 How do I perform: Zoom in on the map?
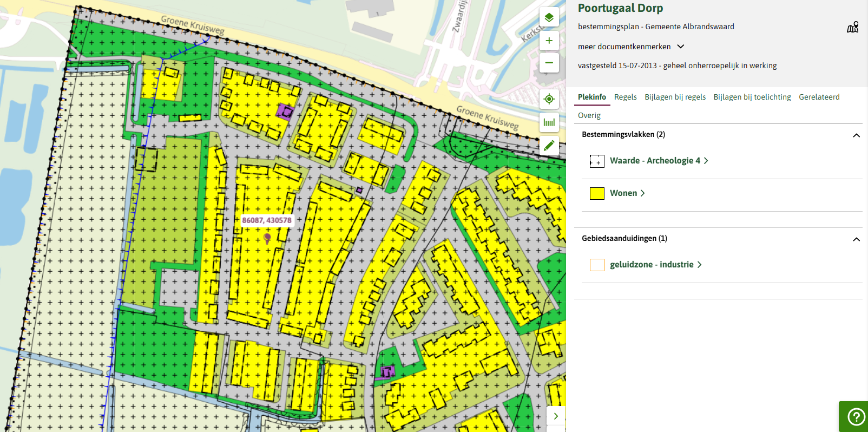[x=549, y=41]
